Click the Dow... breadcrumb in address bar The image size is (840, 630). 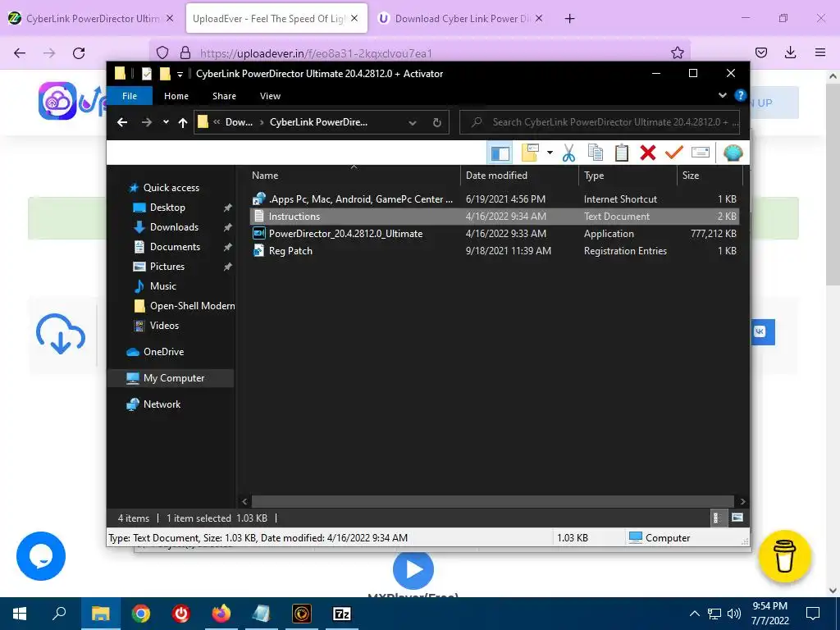pos(239,122)
